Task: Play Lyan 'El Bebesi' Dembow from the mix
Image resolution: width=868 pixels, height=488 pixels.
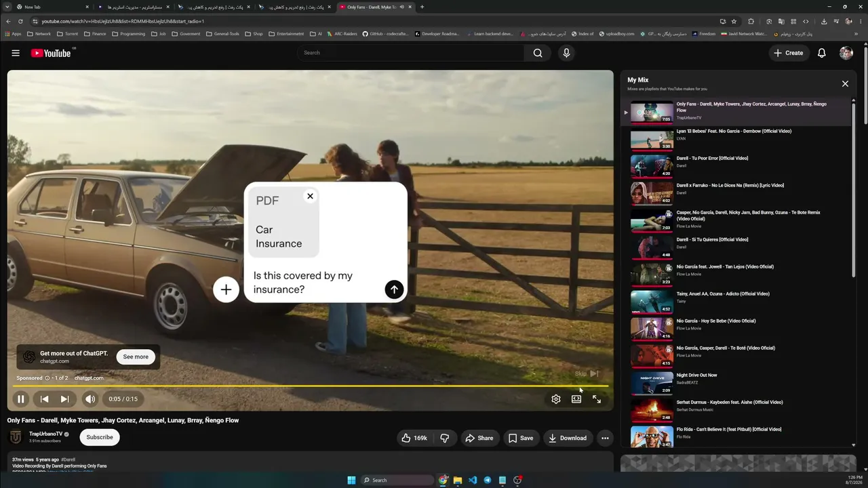Action: point(737,139)
